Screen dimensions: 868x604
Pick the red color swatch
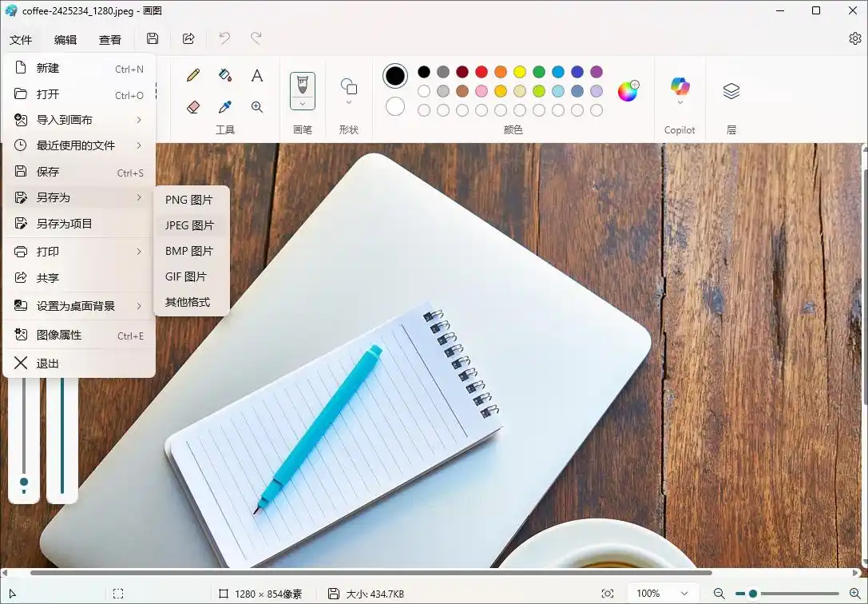[x=482, y=72]
